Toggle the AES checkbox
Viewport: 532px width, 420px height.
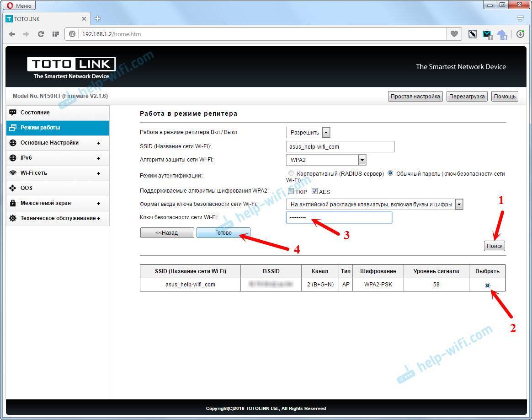(x=314, y=191)
